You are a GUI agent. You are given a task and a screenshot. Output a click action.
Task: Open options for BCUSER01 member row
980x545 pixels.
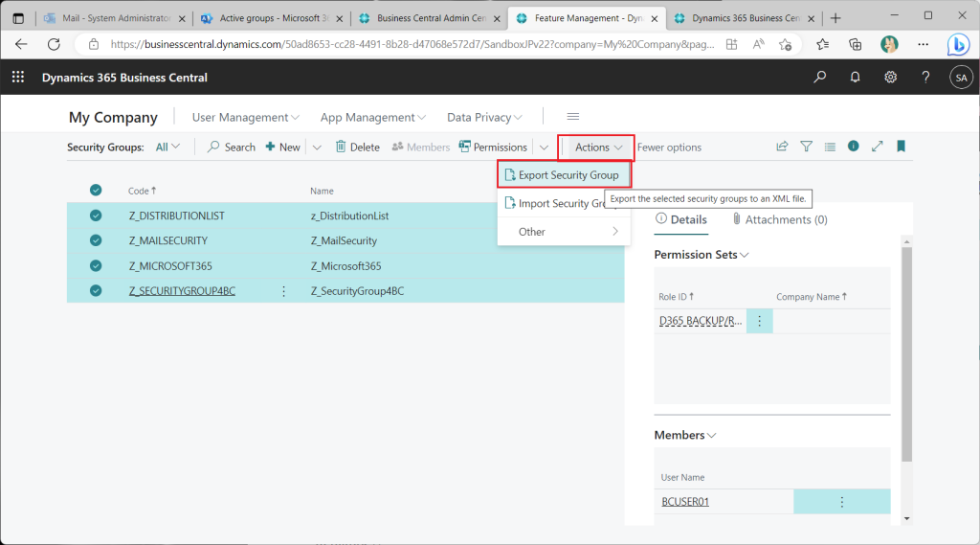point(842,502)
